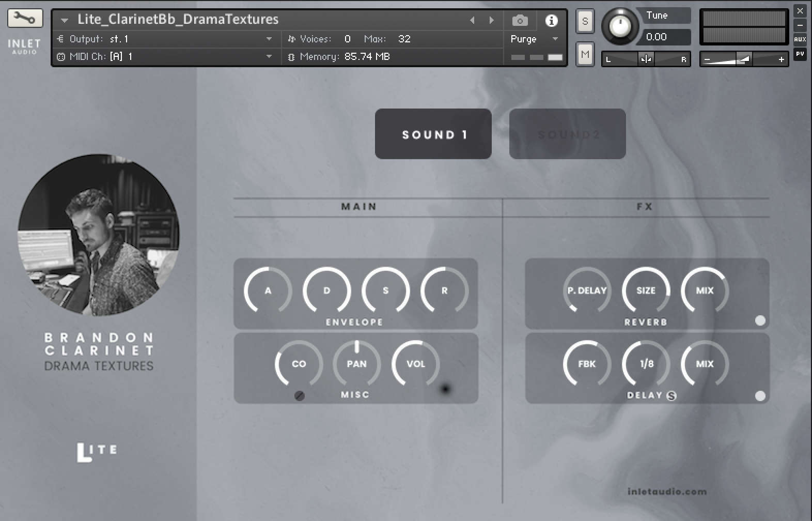Screen dimensions: 812x521
Task: Click the header volume slider
Action: [744, 59]
